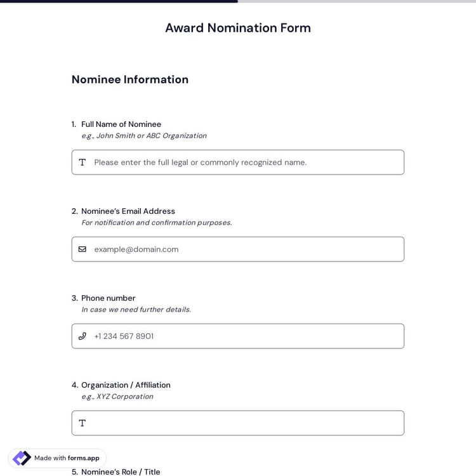Click the Award Nomination Form title
476x476 pixels.
[238, 28]
